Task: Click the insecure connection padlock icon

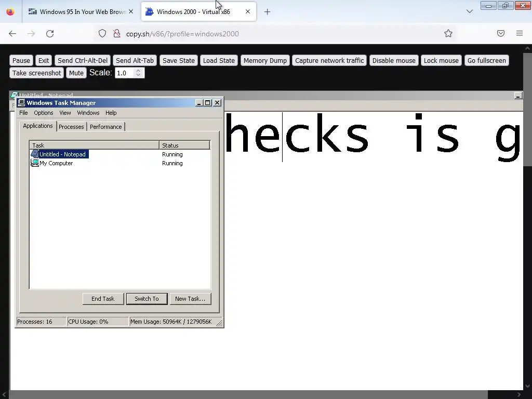Action: (117, 34)
